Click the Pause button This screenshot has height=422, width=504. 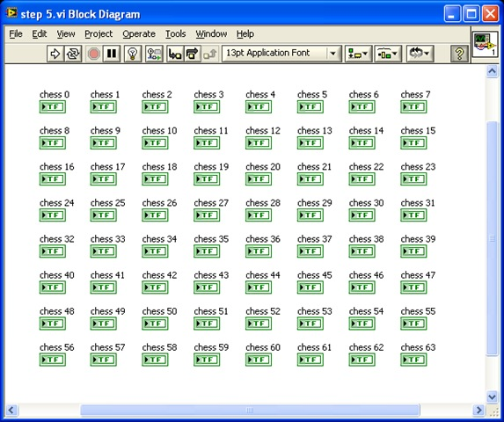(x=112, y=54)
